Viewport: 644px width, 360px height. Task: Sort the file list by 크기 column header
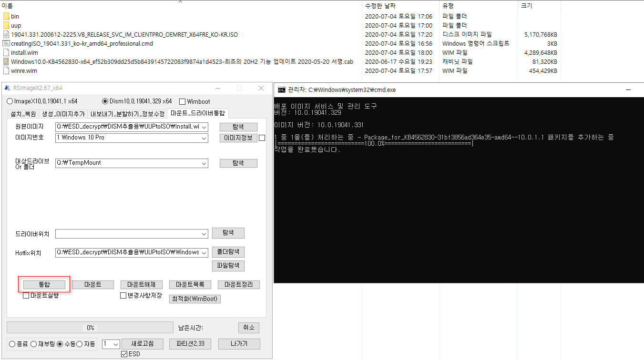point(526,6)
